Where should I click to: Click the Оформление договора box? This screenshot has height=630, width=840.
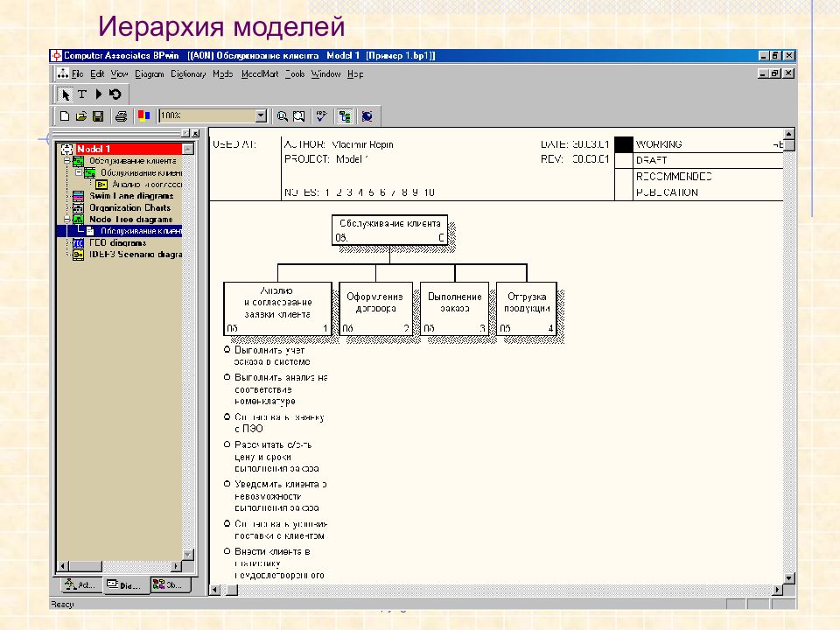click(x=375, y=309)
